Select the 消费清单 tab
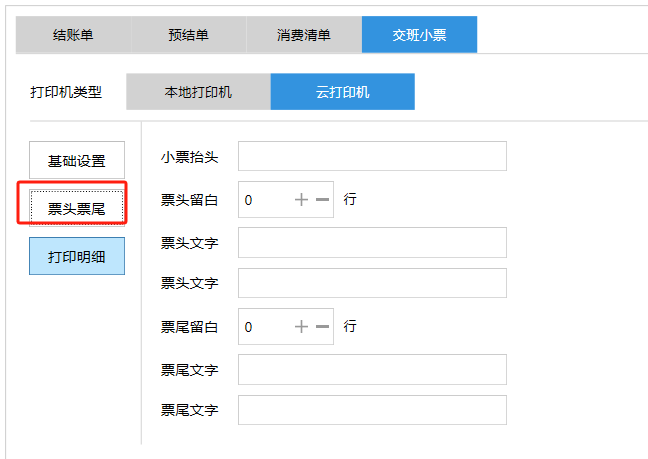This screenshot has width=648, height=459. coord(304,35)
